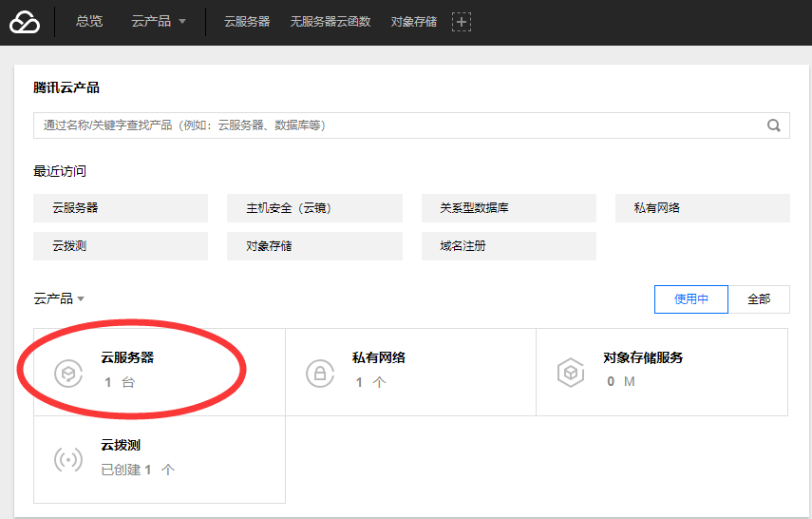Click the 云拨测 card signal icon
This screenshot has width=812, height=519.
pyautogui.click(x=68, y=459)
